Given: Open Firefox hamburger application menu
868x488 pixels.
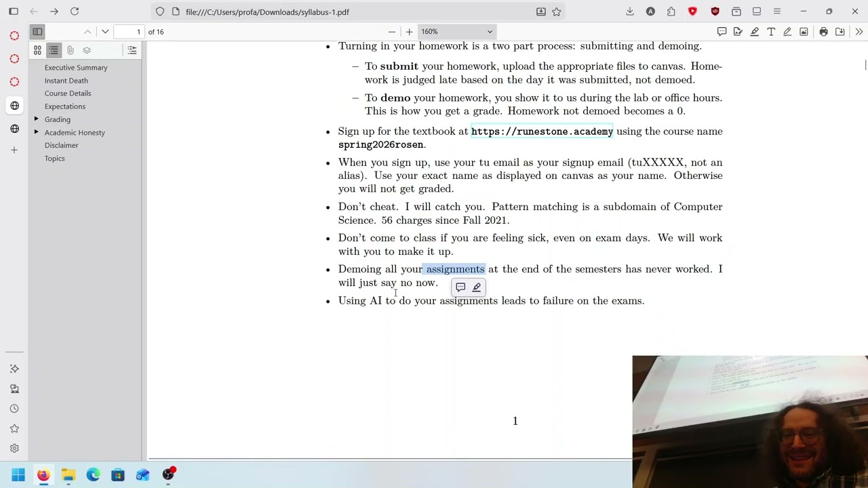Looking at the screenshot, I should [777, 12].
